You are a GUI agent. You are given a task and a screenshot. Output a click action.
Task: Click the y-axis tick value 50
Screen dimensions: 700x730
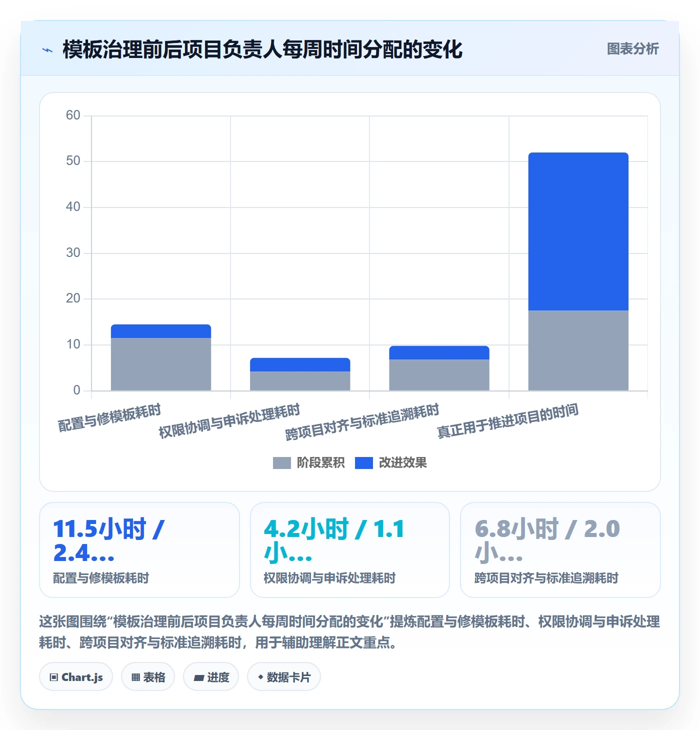pos(73,161)
